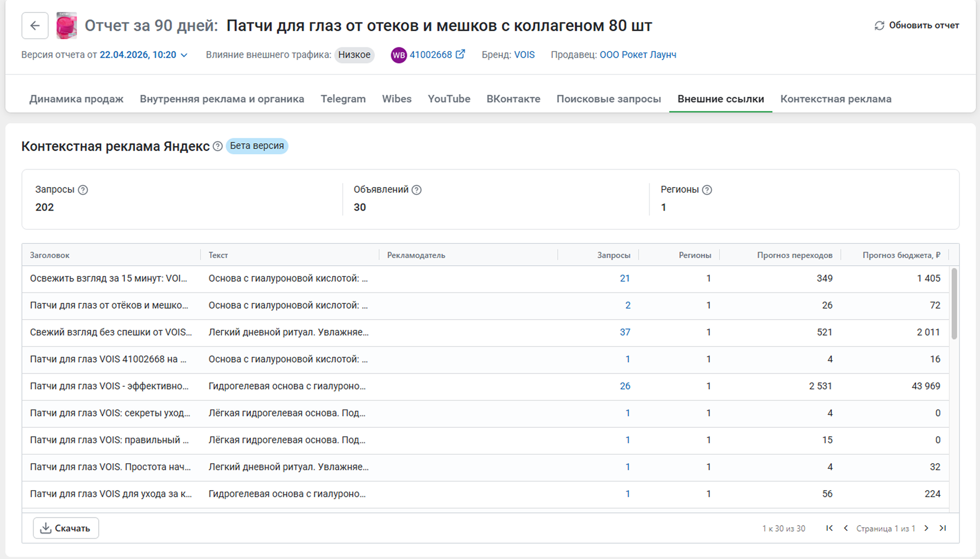This screenshot has height=559, width=980.
Task: Click the product thumbnail image in header
Action: [x=66, y=26]
